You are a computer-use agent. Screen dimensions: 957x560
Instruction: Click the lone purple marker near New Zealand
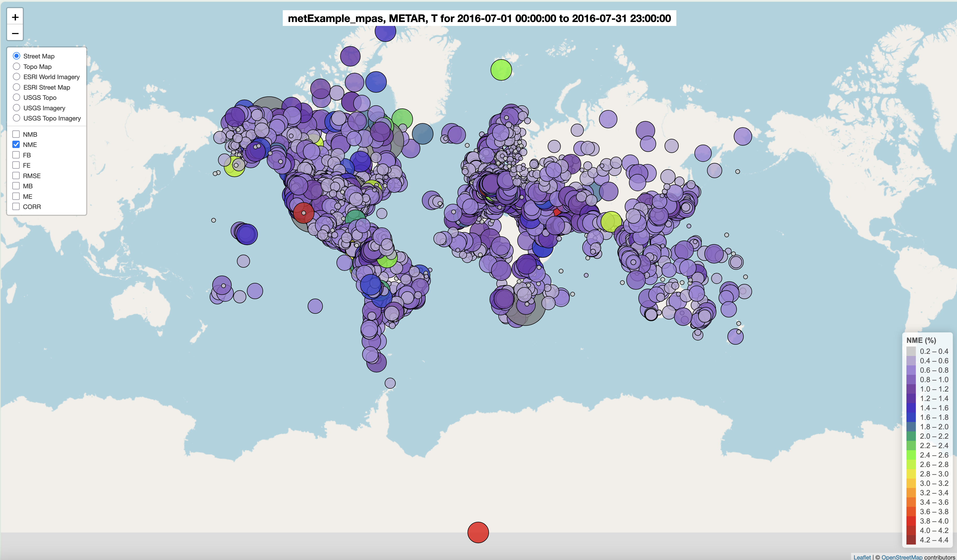pos(735,336)
